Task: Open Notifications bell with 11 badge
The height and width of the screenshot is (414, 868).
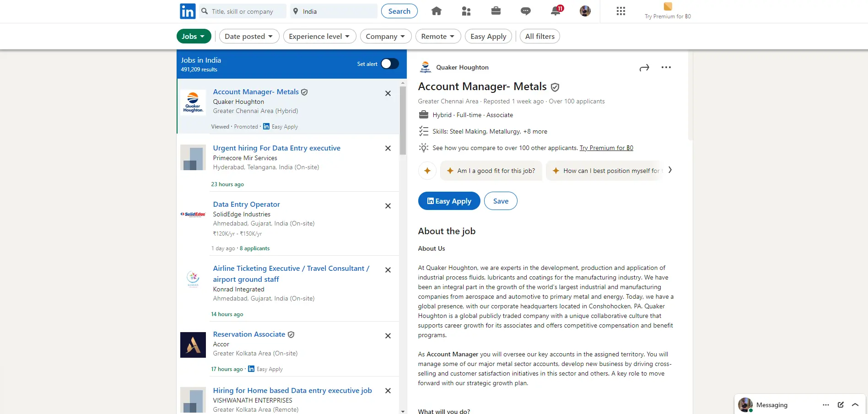Action: coord(556,11)
